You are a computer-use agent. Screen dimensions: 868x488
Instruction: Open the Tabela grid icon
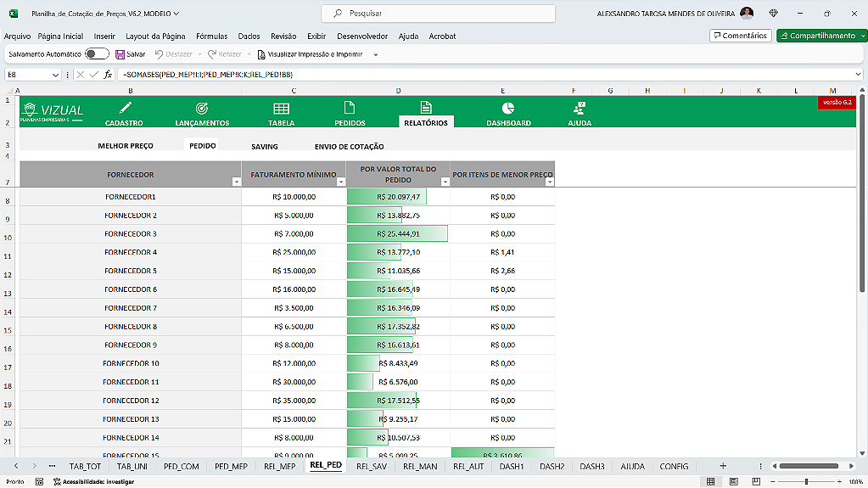coord(281,109)
